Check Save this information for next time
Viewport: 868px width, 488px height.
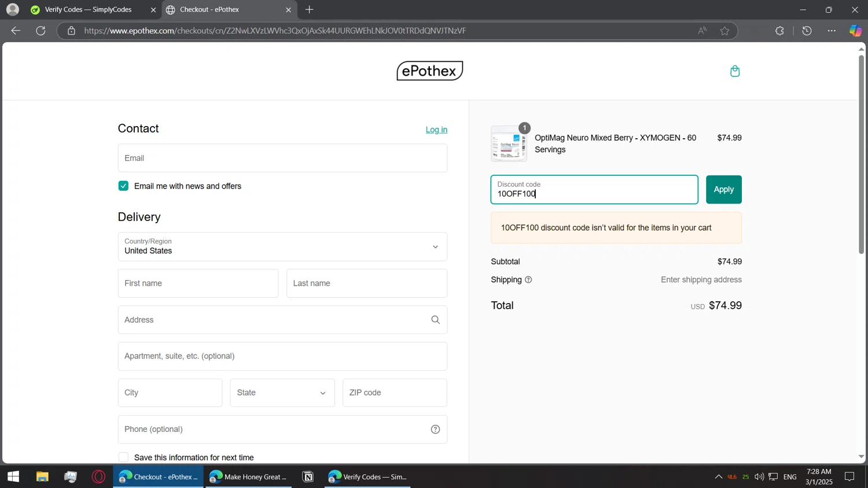(x=123, y=457)
